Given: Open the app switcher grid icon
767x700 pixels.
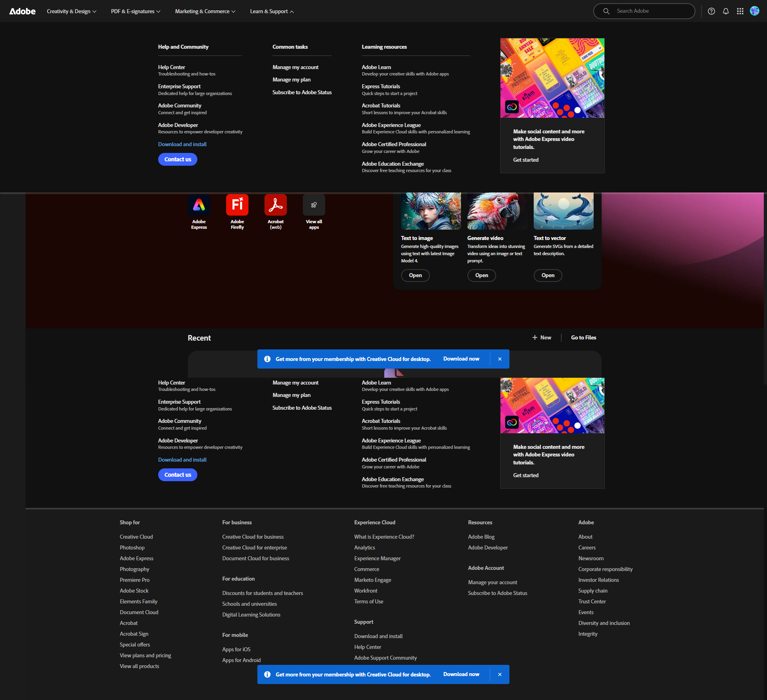Looking at the screenshot, I should [740, 11].
